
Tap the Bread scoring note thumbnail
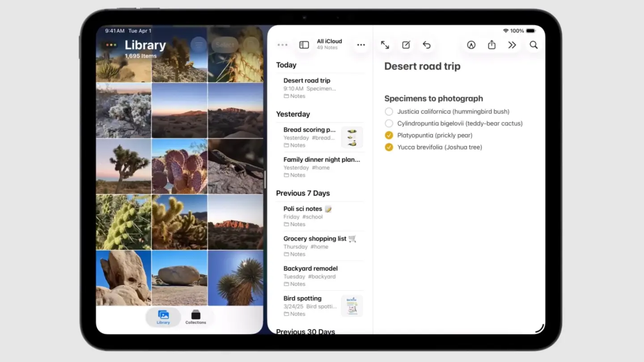pyautogui.click(x=352, y=137)
